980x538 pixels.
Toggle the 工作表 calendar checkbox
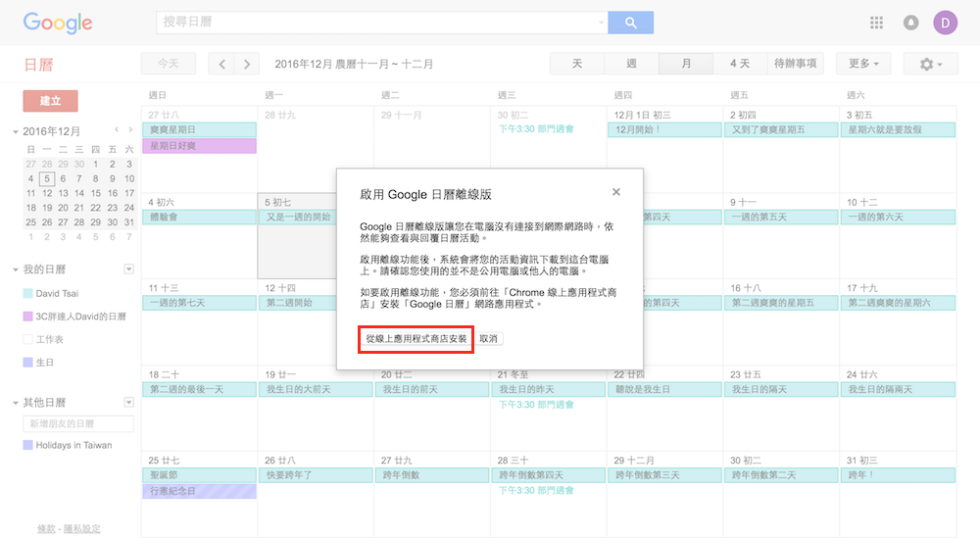tap(27, 339)
